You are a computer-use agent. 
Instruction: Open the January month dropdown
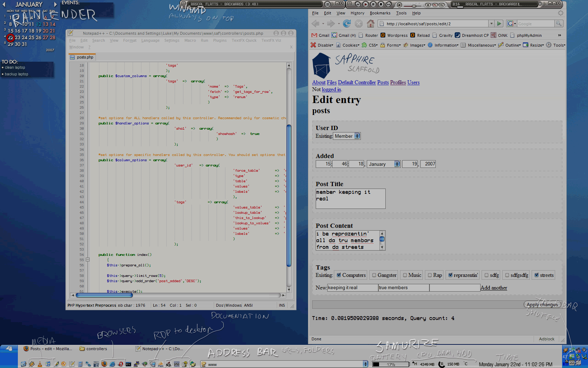pos(384,164)
